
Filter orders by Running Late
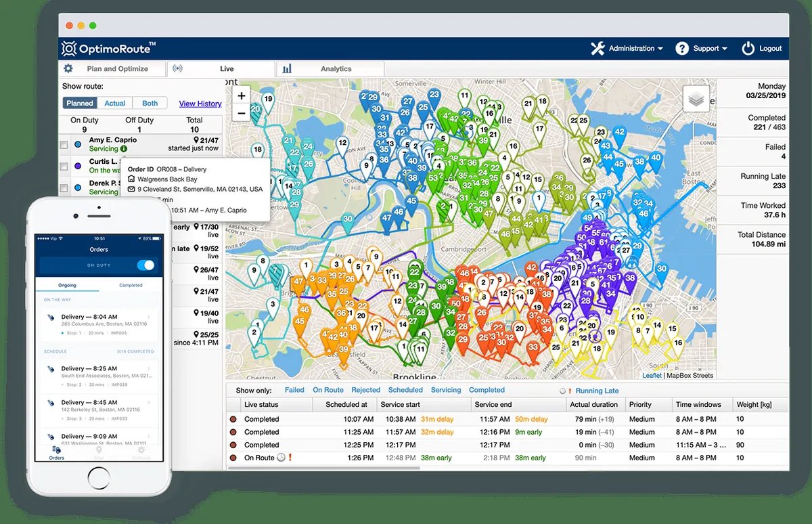[x=597, y=391]
